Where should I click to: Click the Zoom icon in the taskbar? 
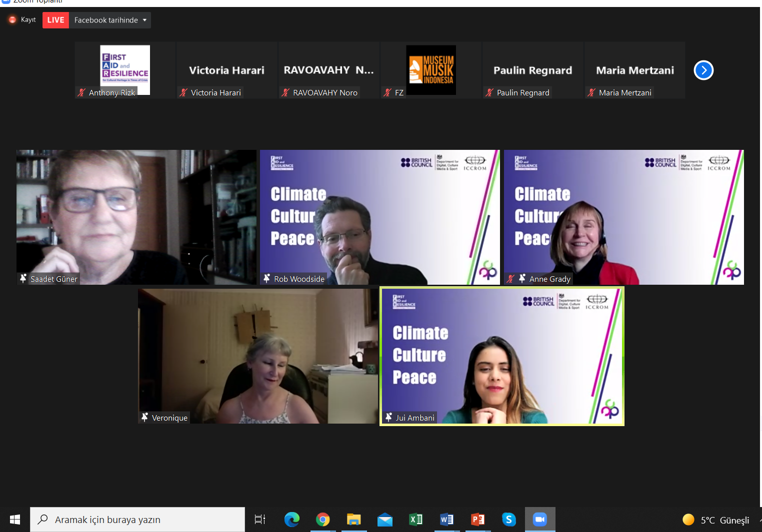(540, 520)
